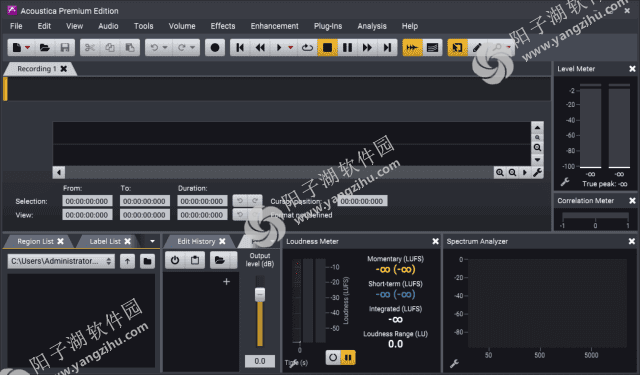Select the selection tool in toolbar
The image size is (640, 375).
(457, 48)
